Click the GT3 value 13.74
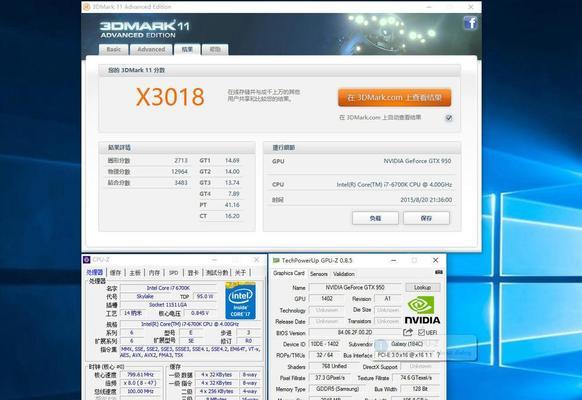This screenshot has height=400, width=582. point(232,183)
